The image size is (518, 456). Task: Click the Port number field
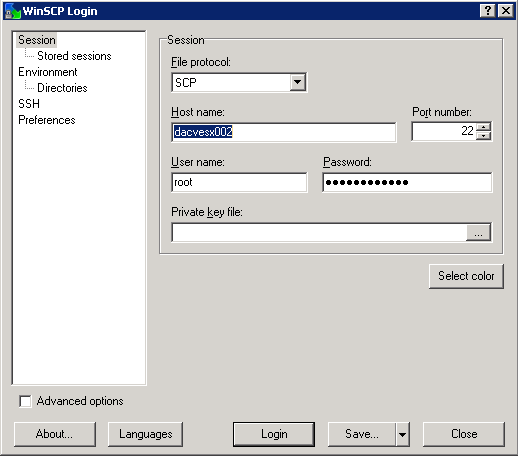coord(444,131)
